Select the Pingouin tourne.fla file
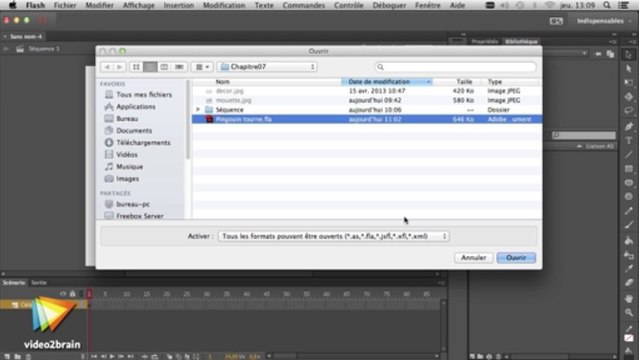 [367, 119]
